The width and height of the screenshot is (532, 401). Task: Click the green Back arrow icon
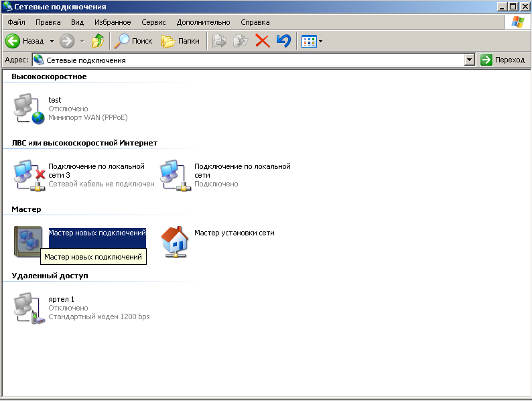(x=13, y=41)
